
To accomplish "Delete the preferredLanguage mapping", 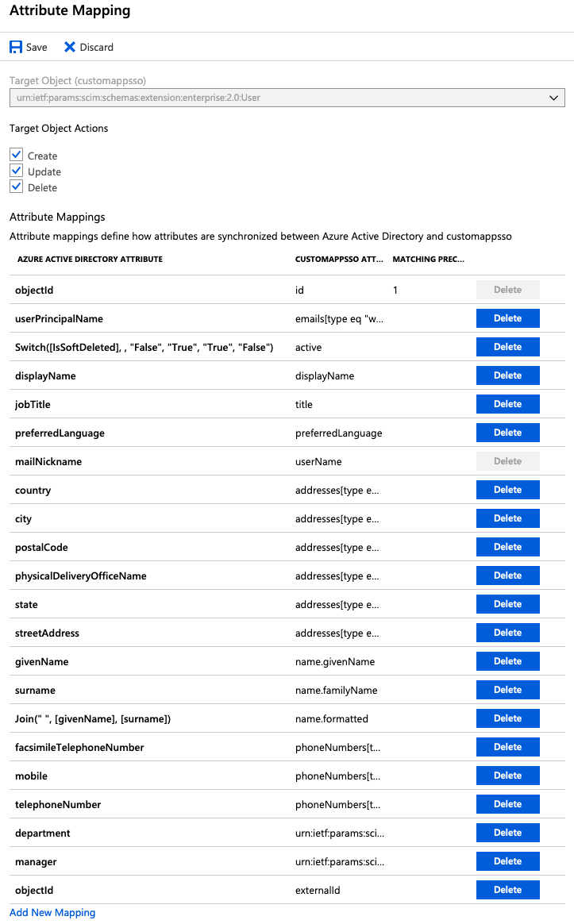I will [507, 433].
